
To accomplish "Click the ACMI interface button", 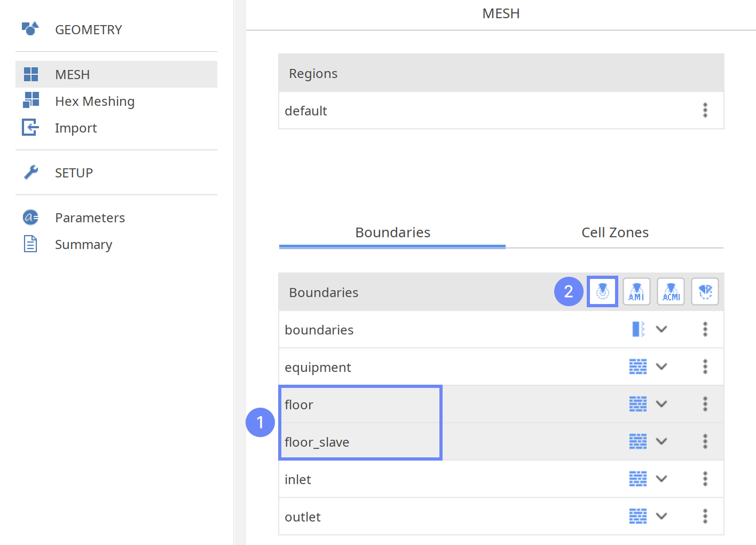I will (x=671, y=292).
